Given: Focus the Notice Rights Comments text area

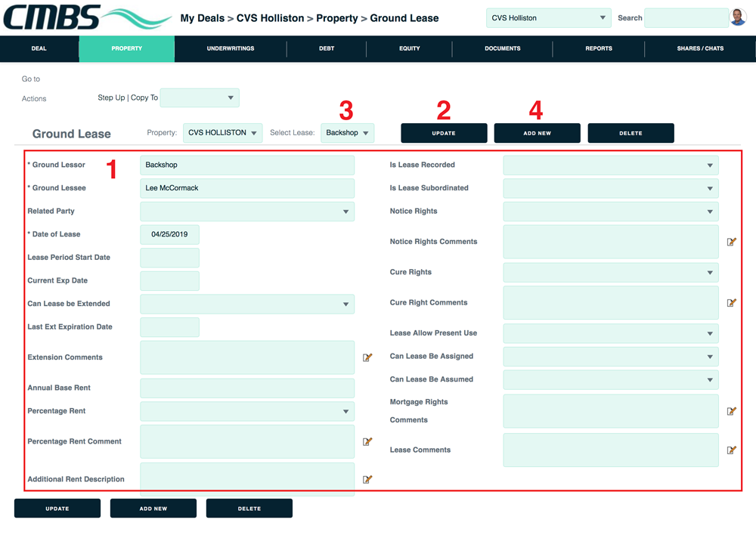Looking at the screenshot, I should tap(611, 242).
